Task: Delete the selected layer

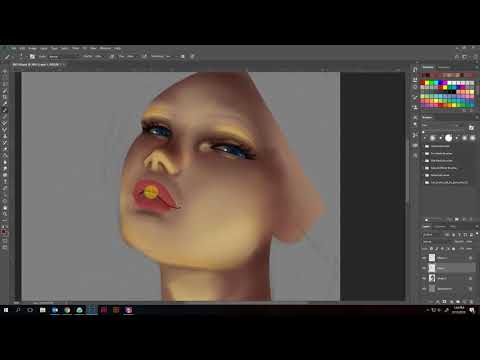Action: tap(471, 301)
